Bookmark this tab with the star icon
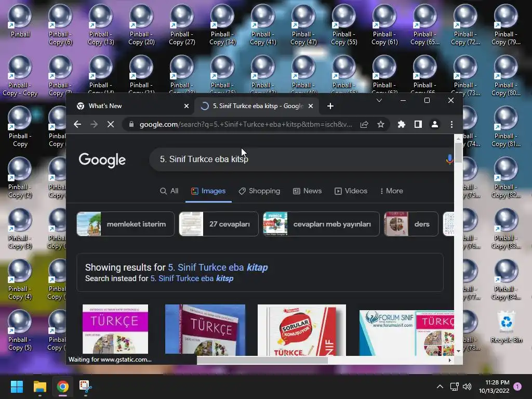The height and width of the screenshot is (399, 532). [x=381, y=124]
